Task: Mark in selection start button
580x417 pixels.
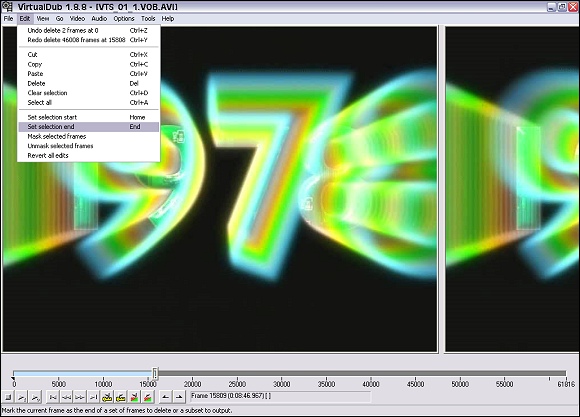Action: [165, 397]
